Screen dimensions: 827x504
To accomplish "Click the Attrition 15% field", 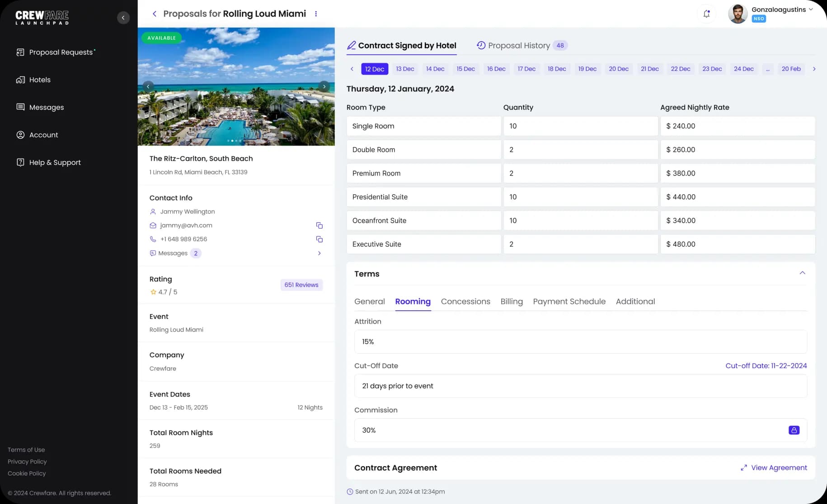I will [581, 342].
